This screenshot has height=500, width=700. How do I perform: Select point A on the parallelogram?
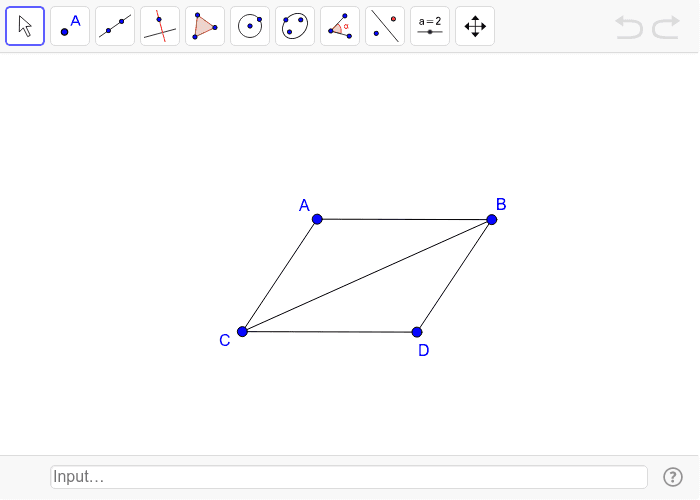pos(317,219)
